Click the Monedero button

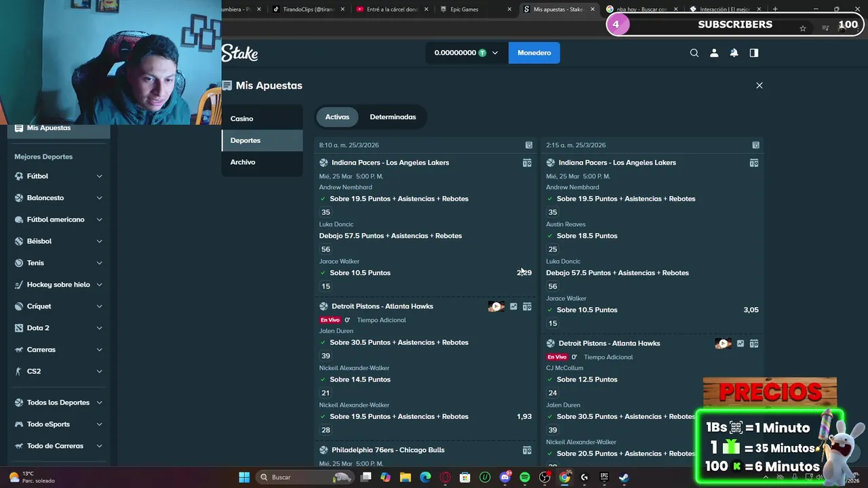point(534,53)
